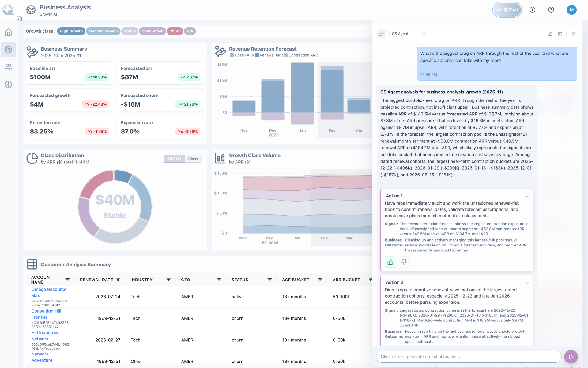Switch Class Distribution to ARR ($) view
588x368 pixels.
[174, 159]
